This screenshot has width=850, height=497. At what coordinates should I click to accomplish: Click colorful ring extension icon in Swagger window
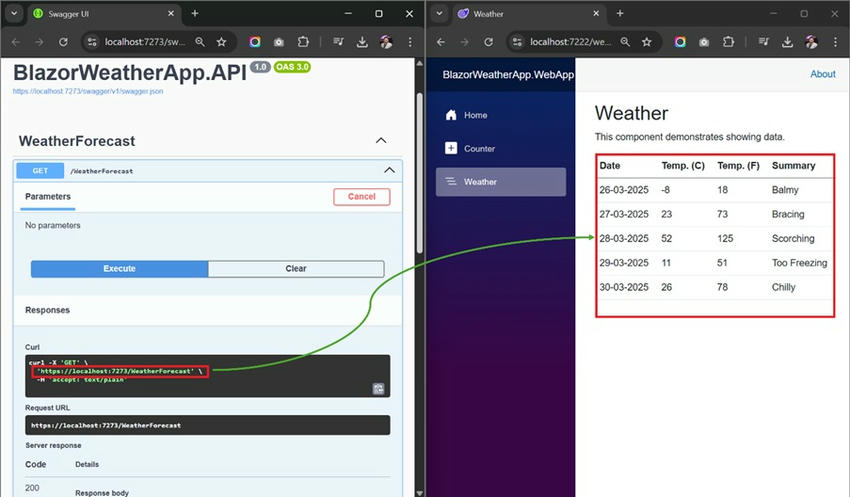click(255, 42)
